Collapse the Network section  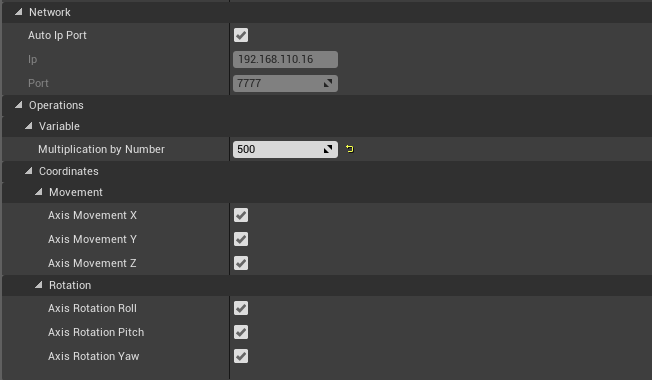point(18,12)
